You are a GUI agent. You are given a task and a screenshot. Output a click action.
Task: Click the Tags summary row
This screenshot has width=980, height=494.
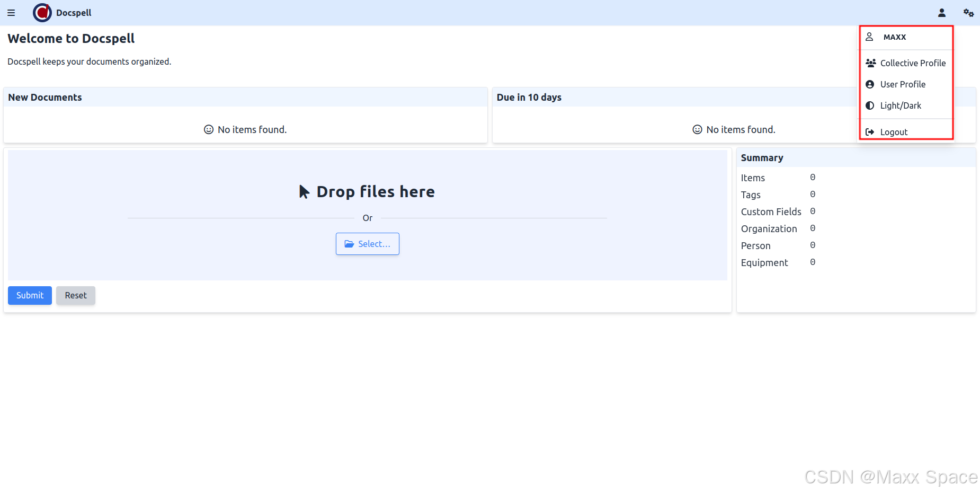(x=778, y=195)
